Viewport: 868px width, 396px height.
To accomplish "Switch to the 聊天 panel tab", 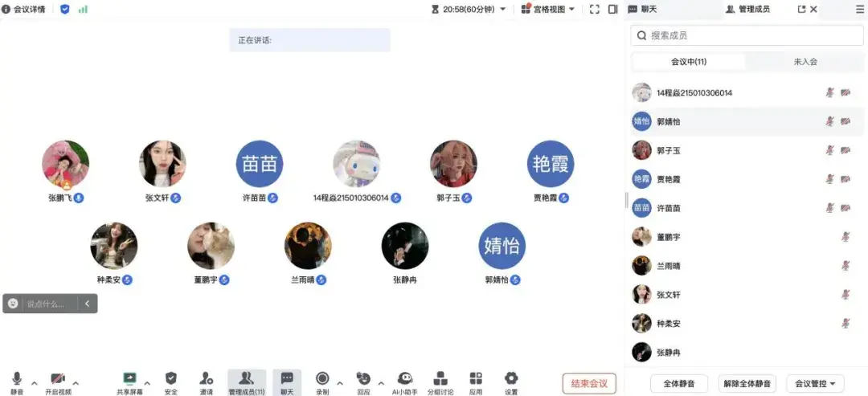I will click(x=642, y=9).
